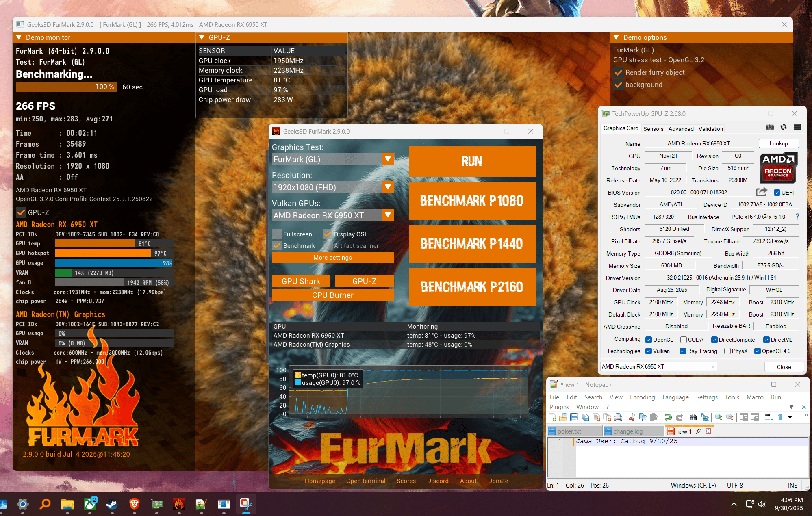Toggle the Ray Tracing checkbox in GPU-Z
This screenshot has height=516, width=812.
click(x=683, y=351)
